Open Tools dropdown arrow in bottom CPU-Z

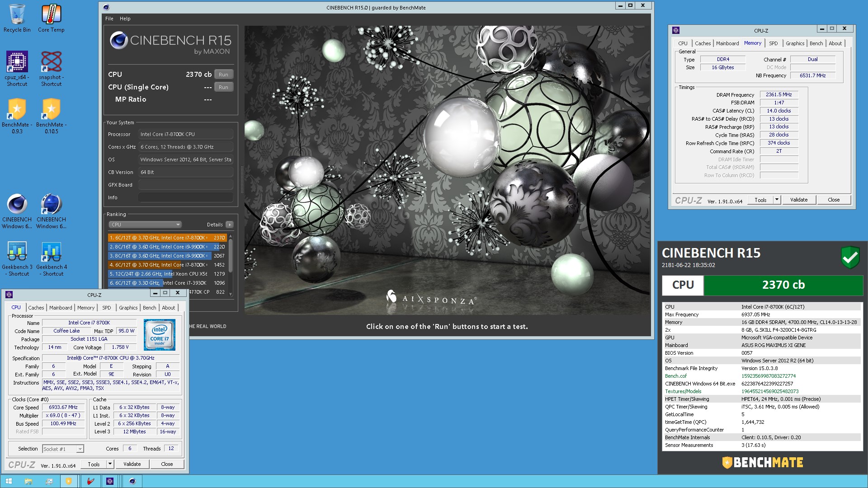(110, 464)
